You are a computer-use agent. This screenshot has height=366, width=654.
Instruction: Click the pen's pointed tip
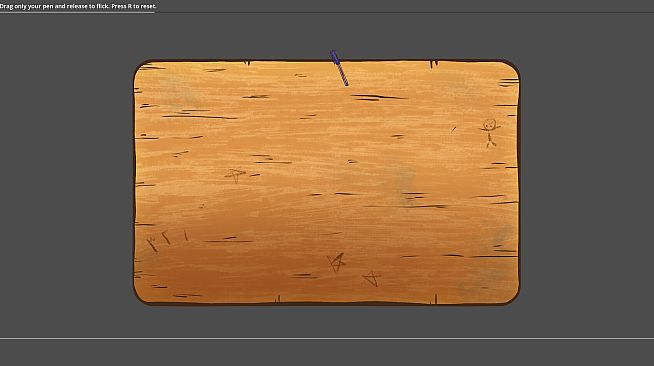(346, 84)
